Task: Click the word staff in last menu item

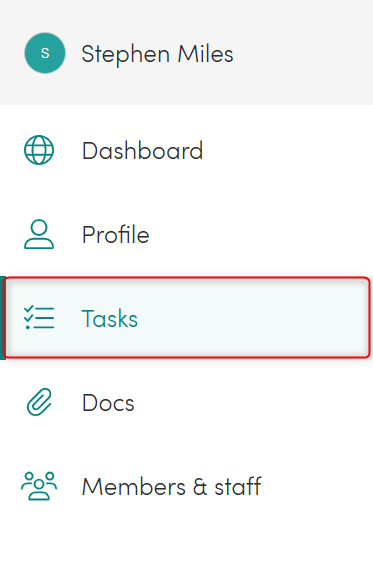Action: click(238, 487)
